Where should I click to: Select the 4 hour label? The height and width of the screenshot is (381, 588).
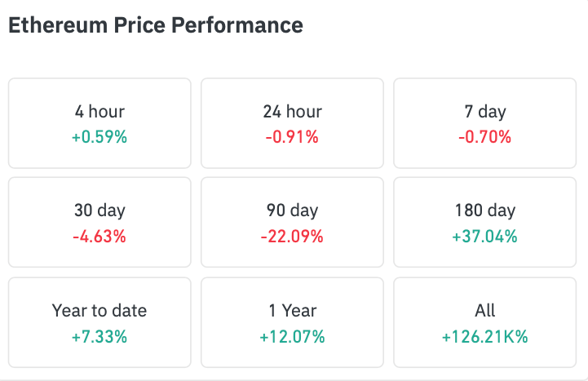tap(99, 112)
